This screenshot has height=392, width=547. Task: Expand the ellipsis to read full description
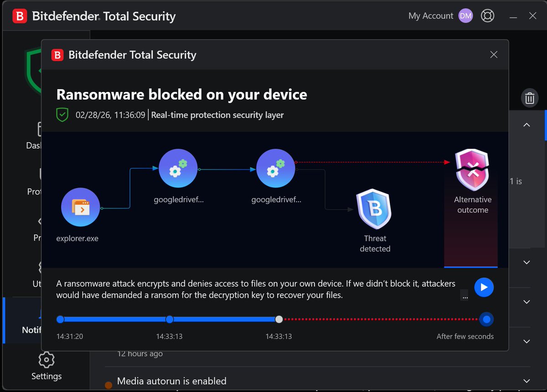(465, 295)
